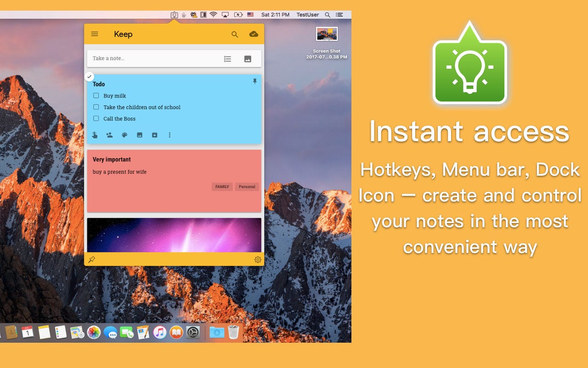This screenshot has width=588, height=368.
Task: Create a new list note icon
Action: point(227,59)
